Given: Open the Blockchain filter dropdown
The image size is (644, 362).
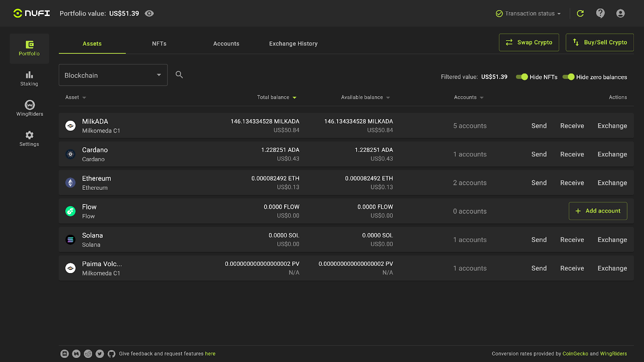Looking at the screenshot, I should (x=113, y=75).
